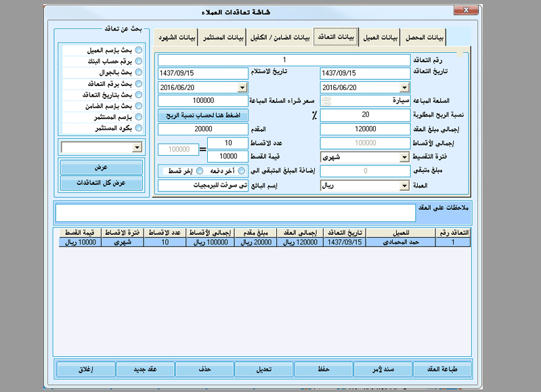Select بكود المستثمر radio option
Viewport: 541px width, 392px height.
point(138,128)
